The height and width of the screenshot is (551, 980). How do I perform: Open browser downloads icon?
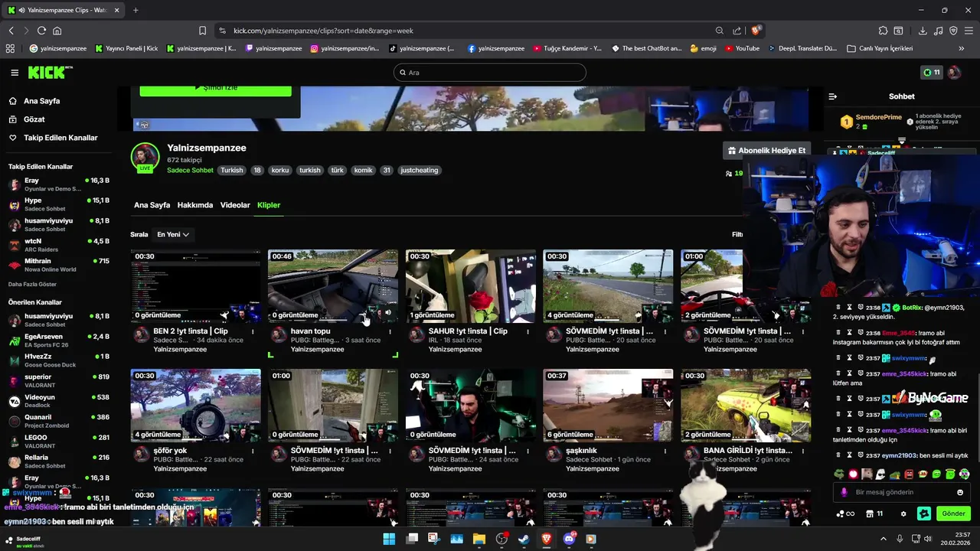point(923,31)
